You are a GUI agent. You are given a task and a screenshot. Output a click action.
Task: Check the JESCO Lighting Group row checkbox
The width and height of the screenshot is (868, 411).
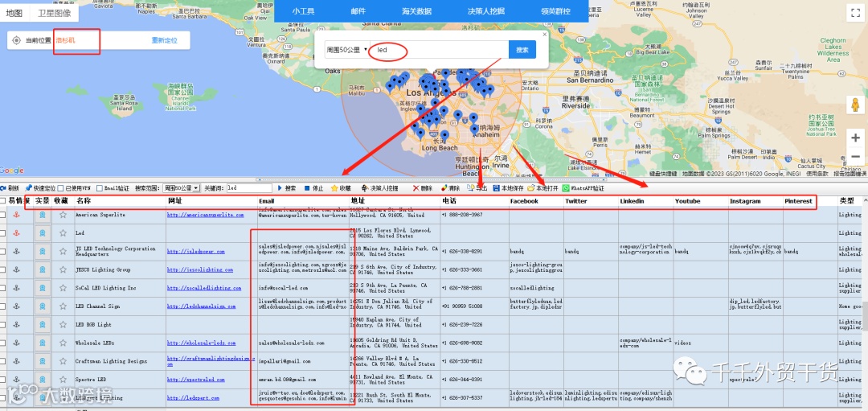[2, 269]
